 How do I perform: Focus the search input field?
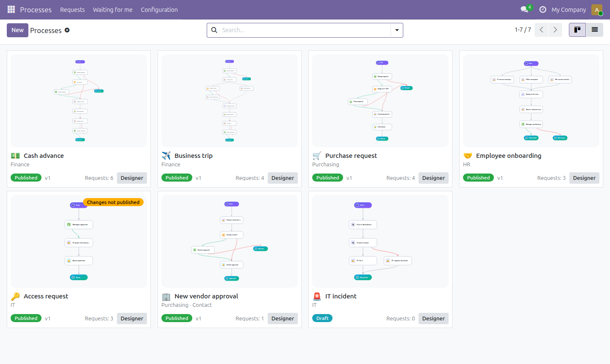coord(305,30)
